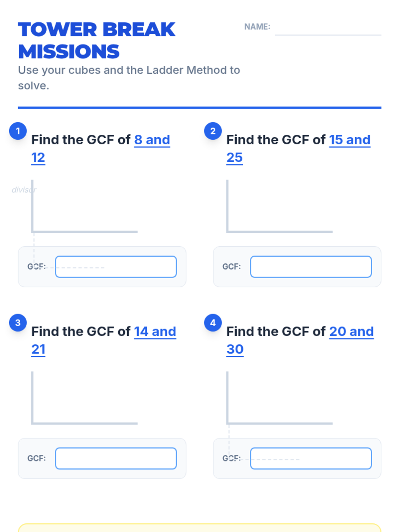Click the NAME line field
Image resolution: width=399 pixels, height=532 pixels.
328,28
